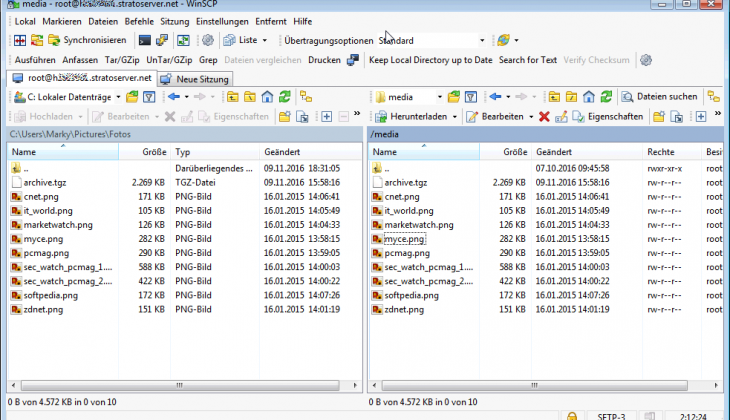Open the terminal console icon
The image size is (730, 420).
click(145, 41)
